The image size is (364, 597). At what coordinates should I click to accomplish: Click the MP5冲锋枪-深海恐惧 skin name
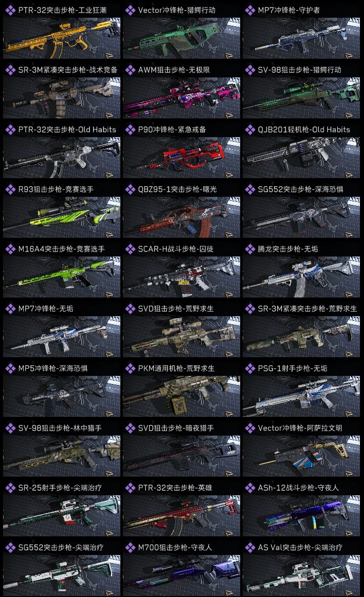[x=53, y=368]
